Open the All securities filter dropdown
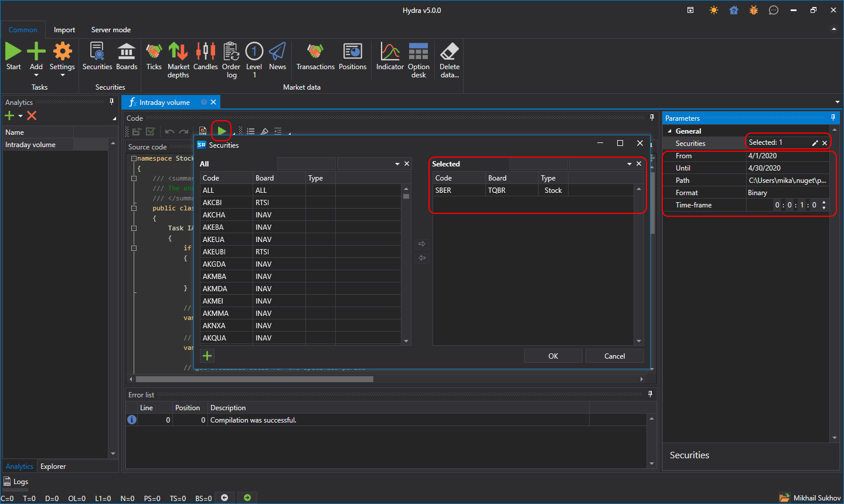Screen dimensions: 844x504 coord(397,164)
